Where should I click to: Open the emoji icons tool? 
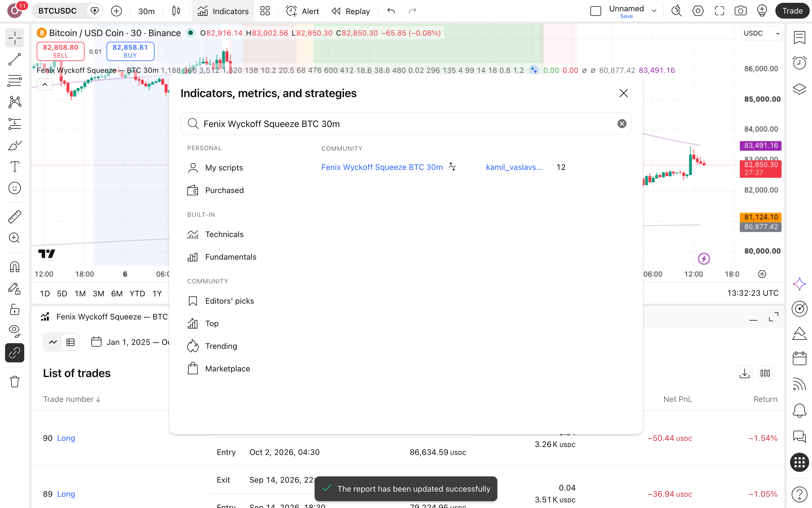[14, 188]
